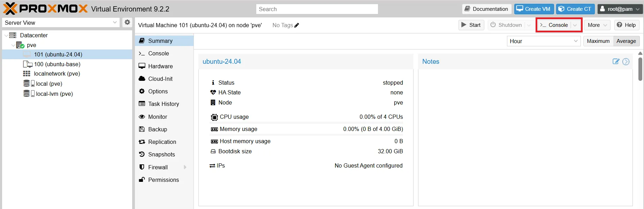Click the Memory usage progress bar
644x209 pixels.
pyautogui.click(x=306, y=135)
